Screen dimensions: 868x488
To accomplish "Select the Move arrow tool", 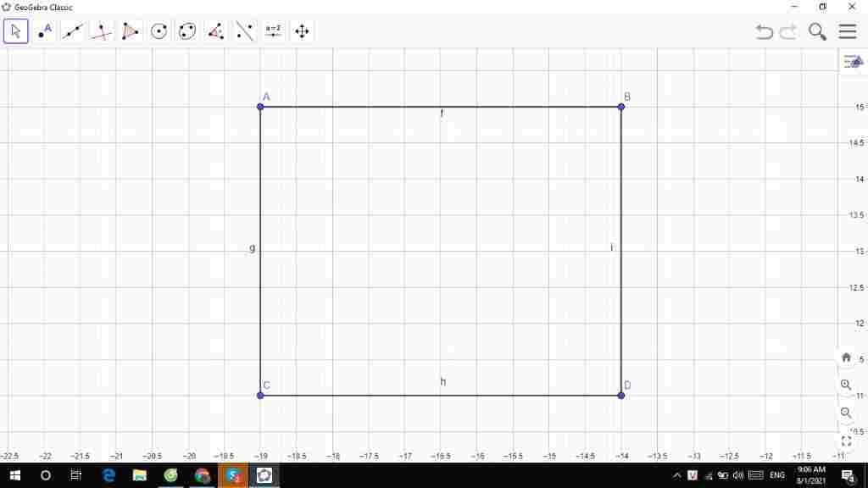I will coord(16,32).
